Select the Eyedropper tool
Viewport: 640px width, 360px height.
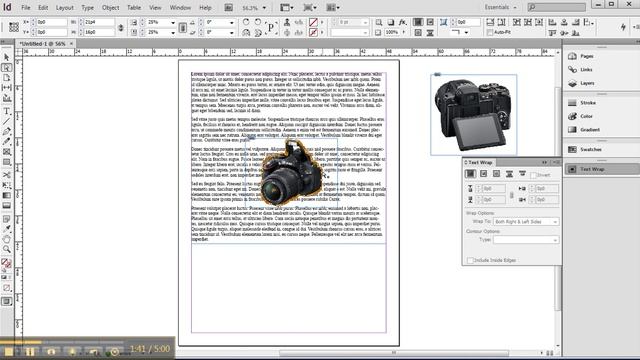tap(7, 229)
